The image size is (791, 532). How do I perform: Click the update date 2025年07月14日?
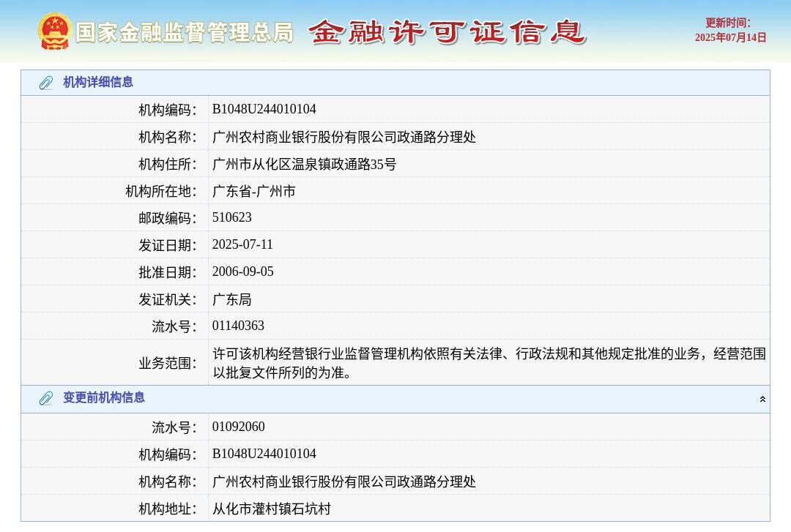tap(730, 37)
